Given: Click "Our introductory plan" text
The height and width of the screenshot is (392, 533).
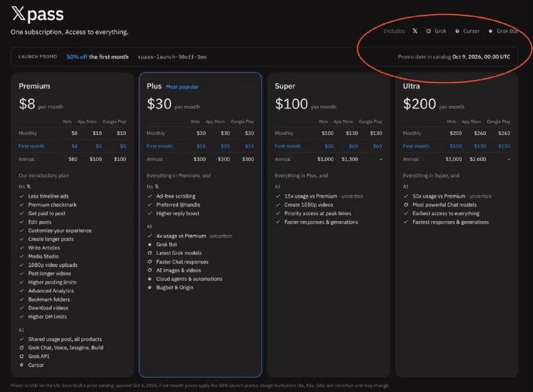Looking at the screenshot, I should click(x=43, y=176).
